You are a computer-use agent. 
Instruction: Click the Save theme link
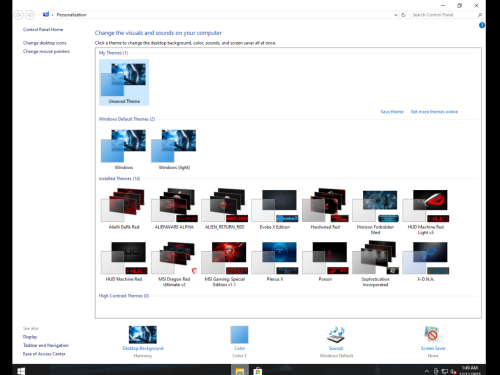point(392,112)
